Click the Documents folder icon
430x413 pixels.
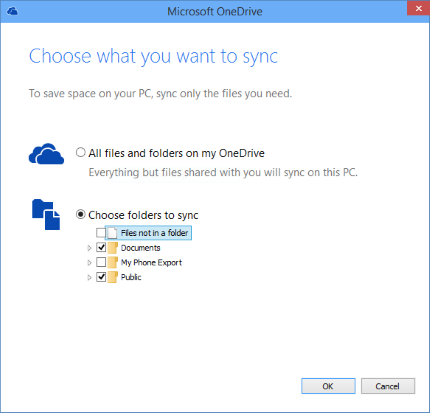pos(113,248)
